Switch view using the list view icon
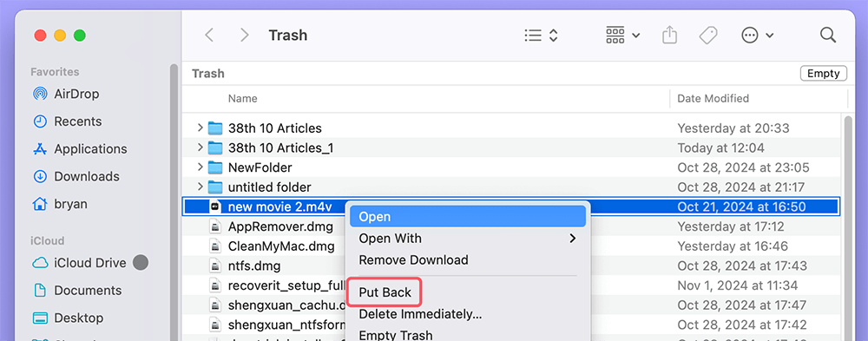The width and height of the screenshot is (868, 341). (533, 36)
